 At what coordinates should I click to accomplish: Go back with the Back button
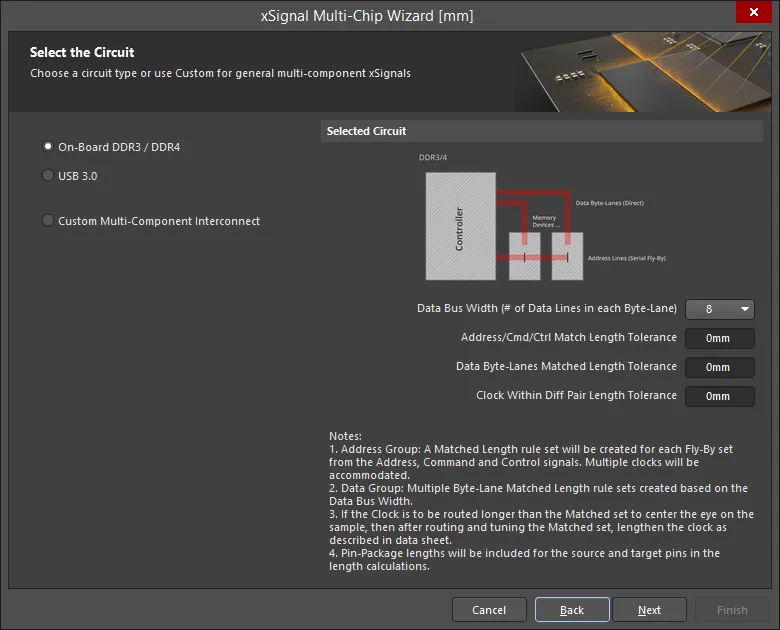tap(572, 610)
